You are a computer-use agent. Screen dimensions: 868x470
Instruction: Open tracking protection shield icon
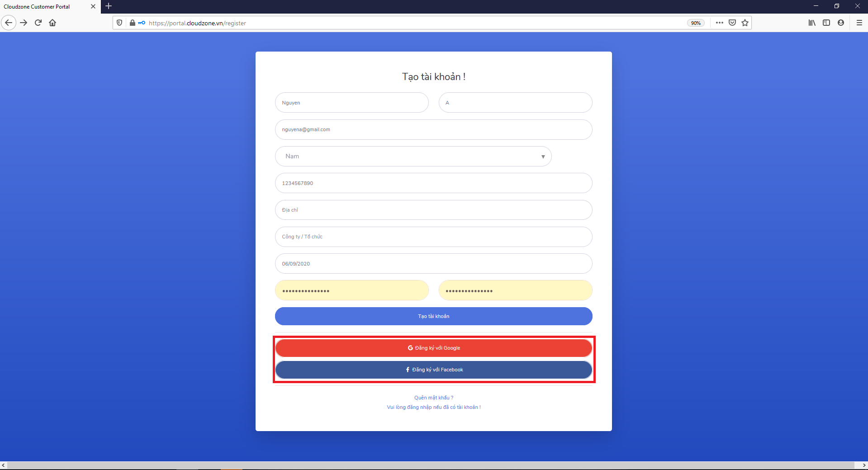pos(119,23)
